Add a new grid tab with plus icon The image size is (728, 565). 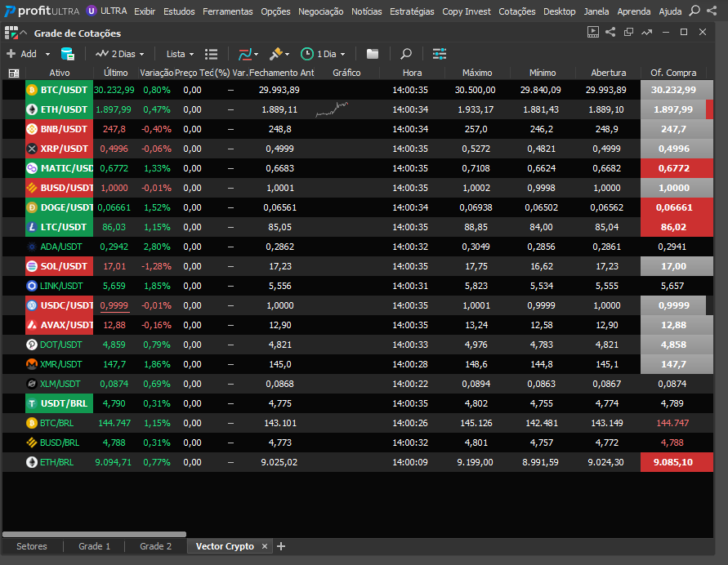(x=281, y=546)
